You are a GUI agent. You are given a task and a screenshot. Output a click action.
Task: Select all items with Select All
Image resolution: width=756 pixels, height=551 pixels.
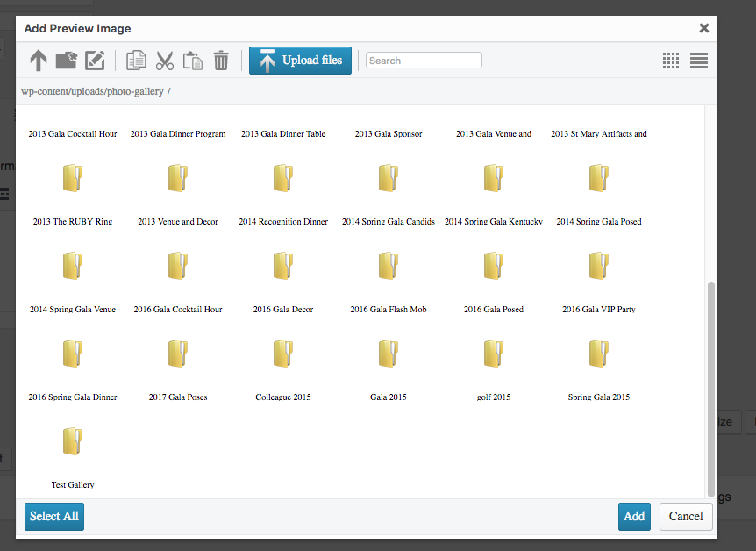pyautogui.click(x=54, y=516)
